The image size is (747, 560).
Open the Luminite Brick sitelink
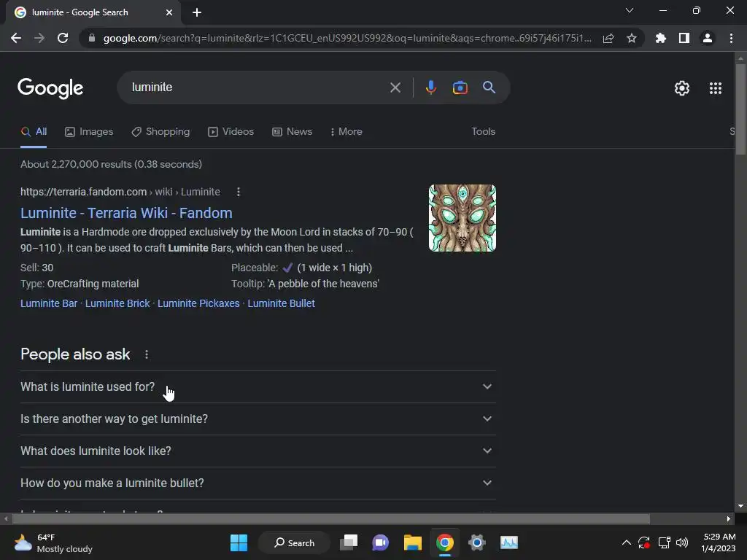117,303
